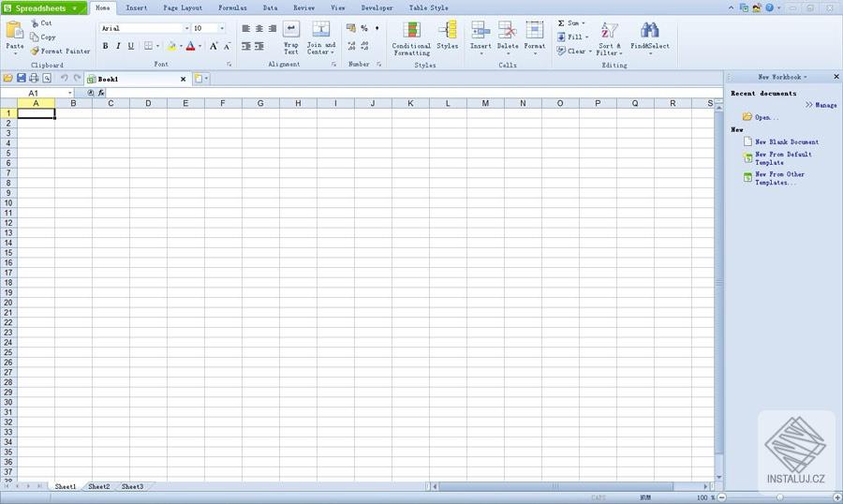Toggle italic formatting
The image size is (843, 504).
click(x=118, y=46)
